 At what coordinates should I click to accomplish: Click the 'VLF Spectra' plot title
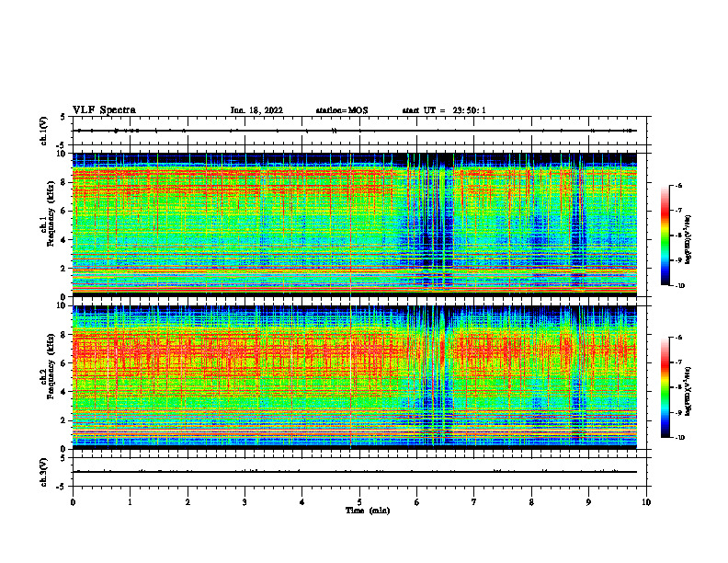coord(104,110)
